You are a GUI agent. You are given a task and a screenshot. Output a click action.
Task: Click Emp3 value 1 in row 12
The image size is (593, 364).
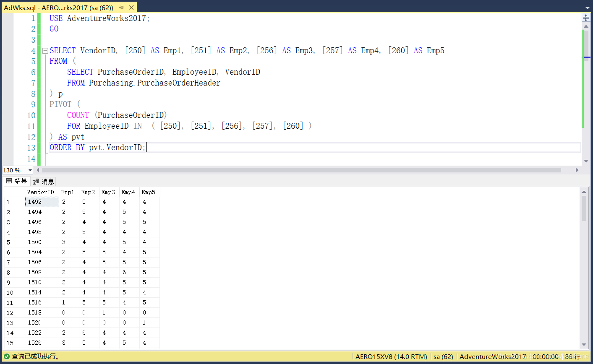[110, 312]
